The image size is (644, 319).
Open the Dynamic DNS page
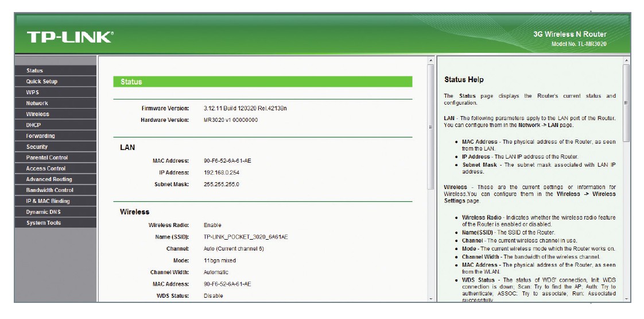click(44, 212)
